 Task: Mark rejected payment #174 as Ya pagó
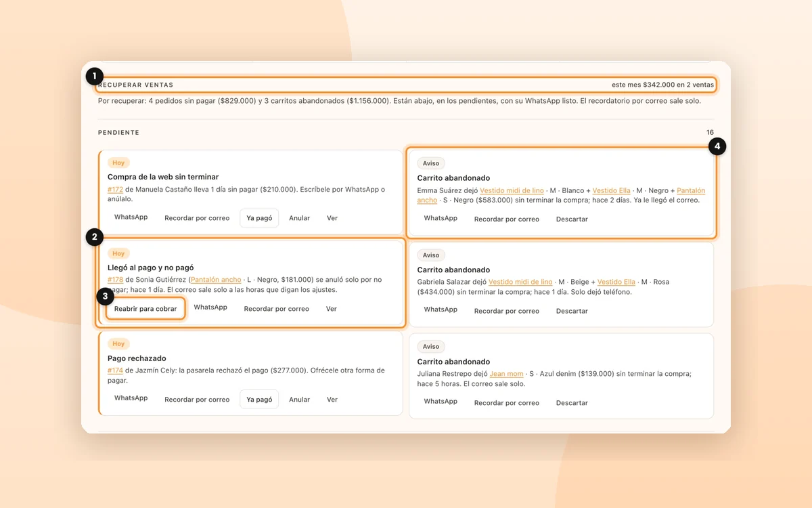[x=259, y=400]
